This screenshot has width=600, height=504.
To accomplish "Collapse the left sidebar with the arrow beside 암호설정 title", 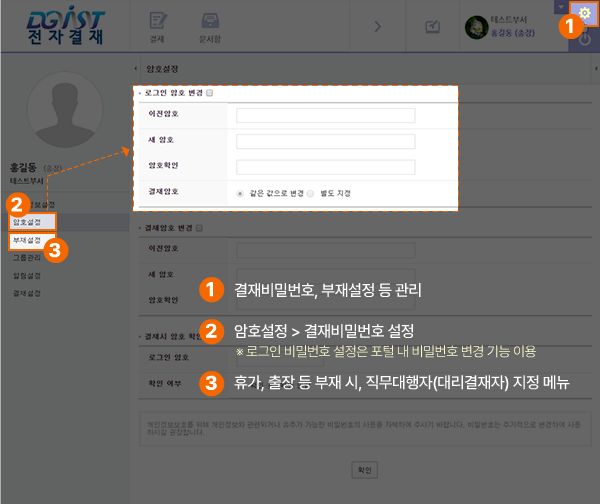I will (135, 69).
